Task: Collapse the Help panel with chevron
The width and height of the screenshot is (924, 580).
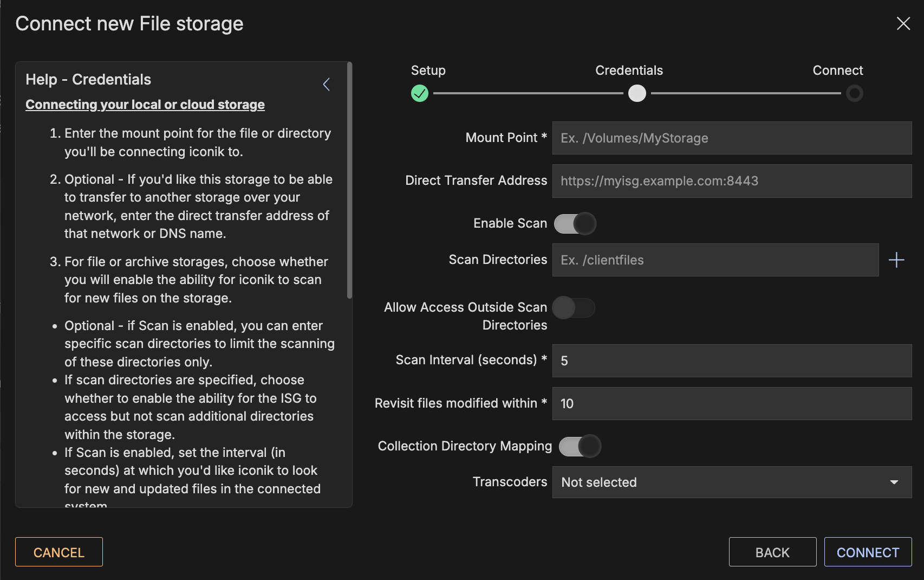Action: point(326,85)
